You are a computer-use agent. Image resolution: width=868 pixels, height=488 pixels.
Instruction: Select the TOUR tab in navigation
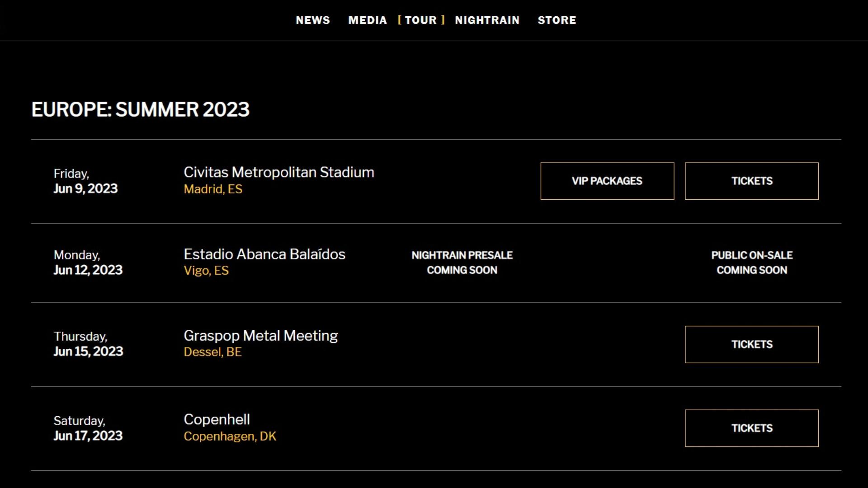click(x=421, y=20)
